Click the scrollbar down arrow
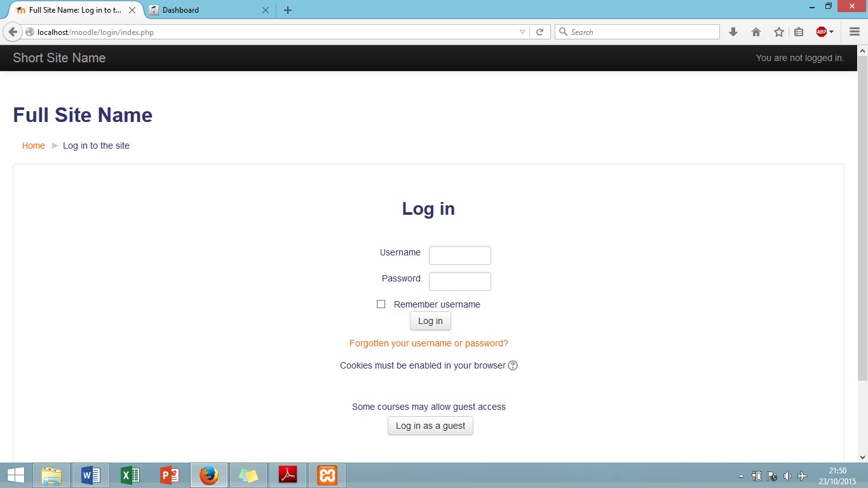Screen dimensions: 868x488 862,457
